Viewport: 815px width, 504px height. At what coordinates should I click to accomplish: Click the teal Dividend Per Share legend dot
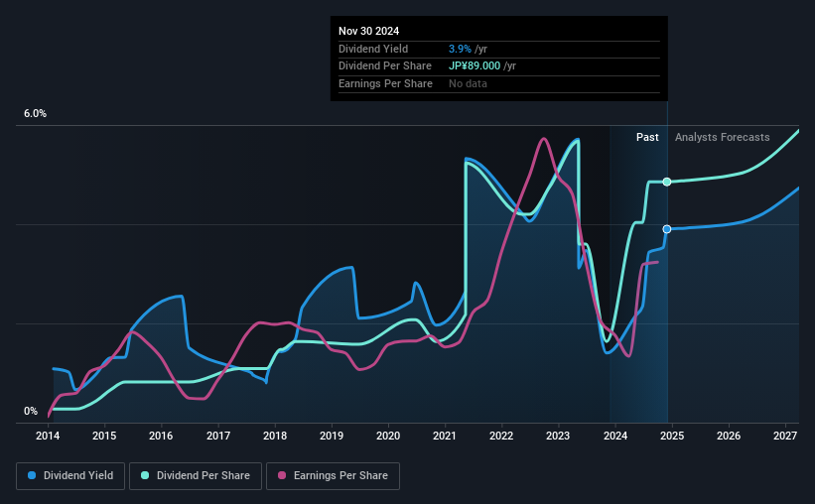click(145, 475)
